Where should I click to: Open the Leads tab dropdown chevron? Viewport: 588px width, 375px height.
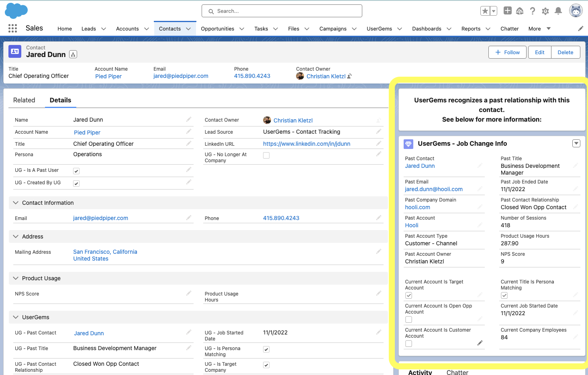[x=104, y=29]
